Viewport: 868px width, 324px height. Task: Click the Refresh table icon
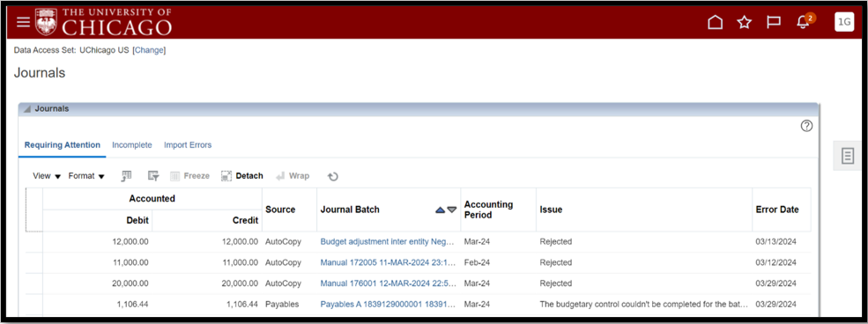tap(333, 176)
